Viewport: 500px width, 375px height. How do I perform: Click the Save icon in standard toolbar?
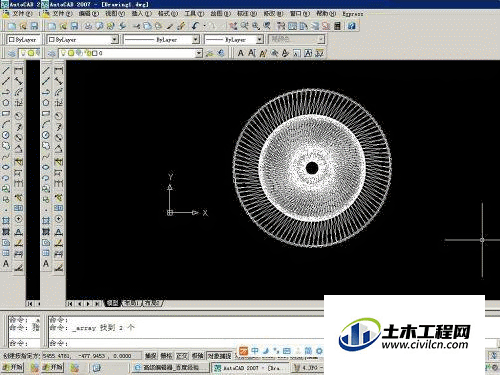(74, 26)
